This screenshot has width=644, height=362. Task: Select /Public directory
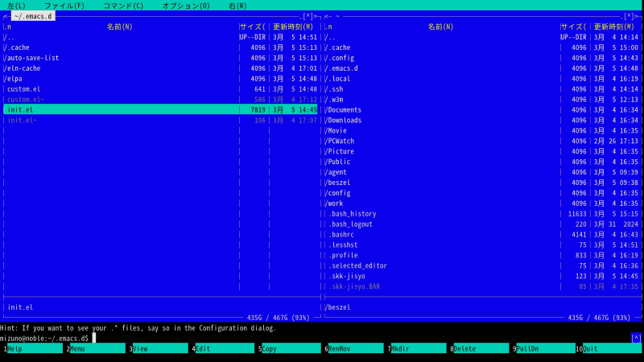481,162
